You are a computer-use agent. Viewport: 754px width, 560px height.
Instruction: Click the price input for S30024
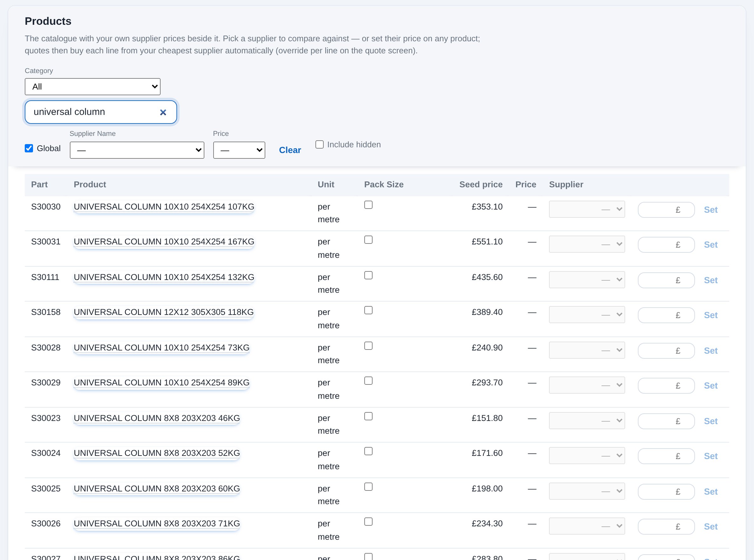coord(666,456)
